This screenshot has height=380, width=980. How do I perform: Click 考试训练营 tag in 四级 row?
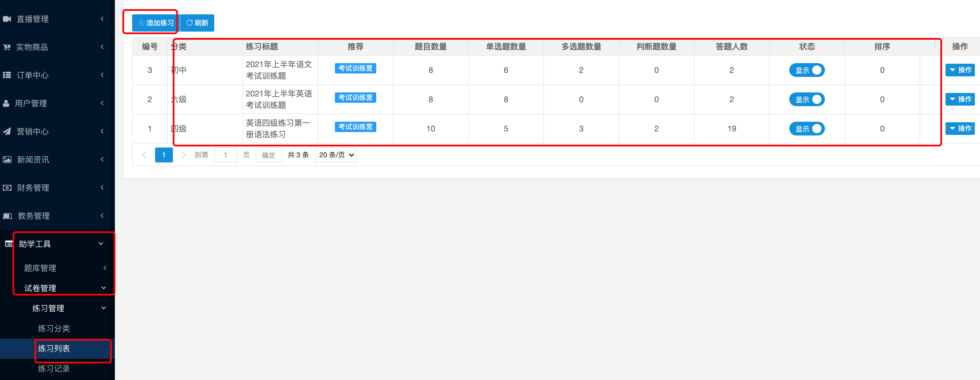pos(355,127)
